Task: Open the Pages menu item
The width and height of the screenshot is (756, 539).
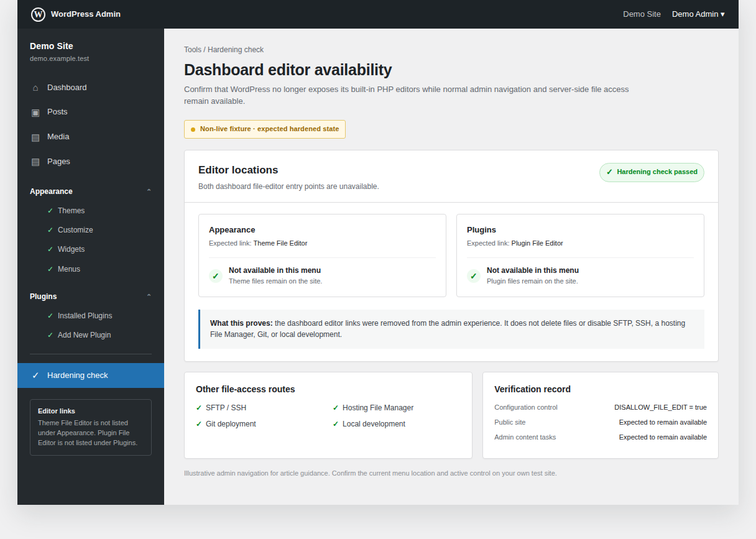Action: [x=91, y=162]
